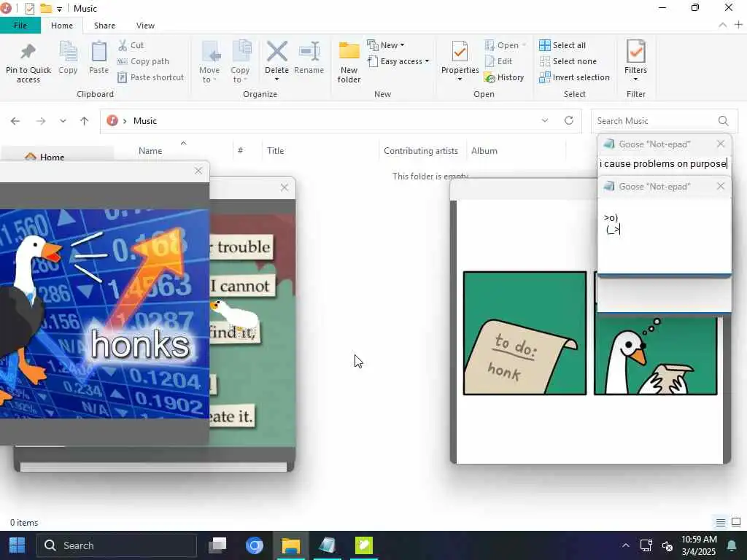Click the honks stock goose image

point(104,314)
